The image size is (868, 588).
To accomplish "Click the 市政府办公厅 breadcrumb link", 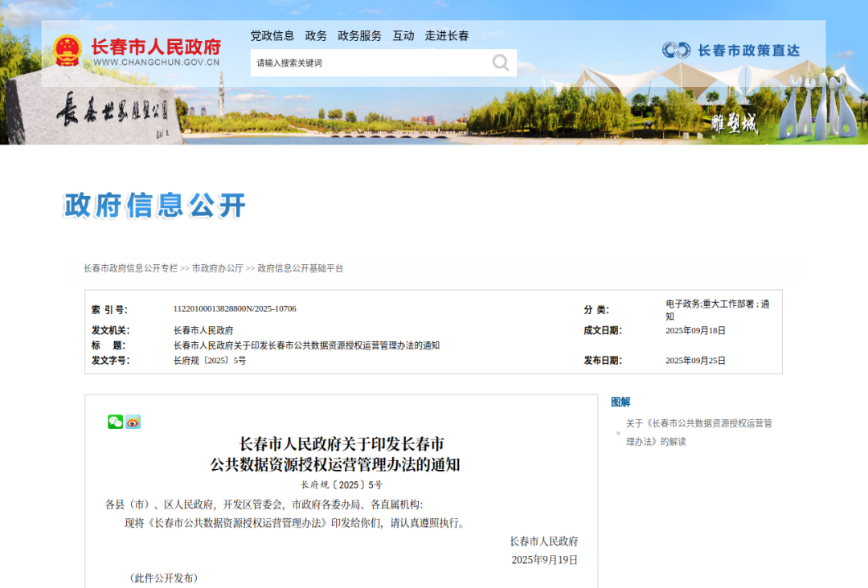I will [x=217, y=268].
